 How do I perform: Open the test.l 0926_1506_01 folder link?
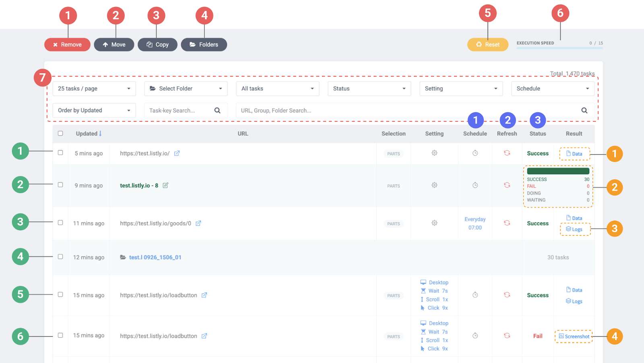[155, 257]
